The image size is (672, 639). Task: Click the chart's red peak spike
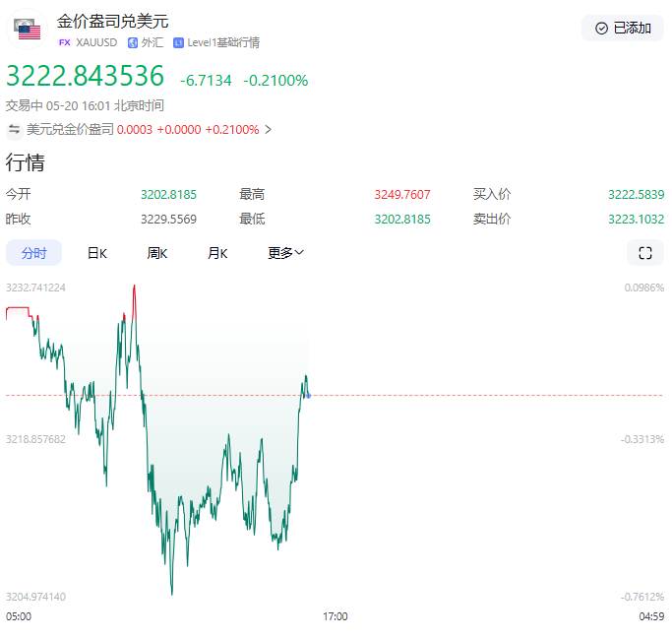tap(134, 302)
